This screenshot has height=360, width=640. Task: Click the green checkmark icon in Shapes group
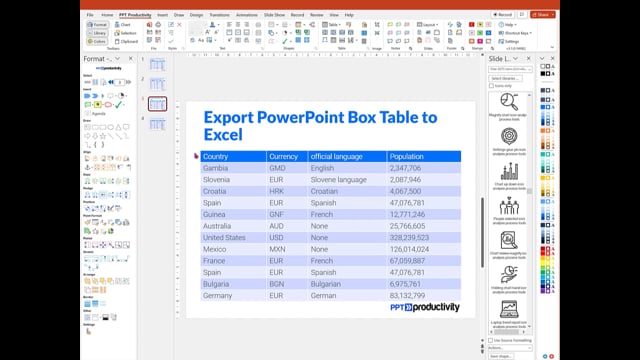tap(285, 41)
